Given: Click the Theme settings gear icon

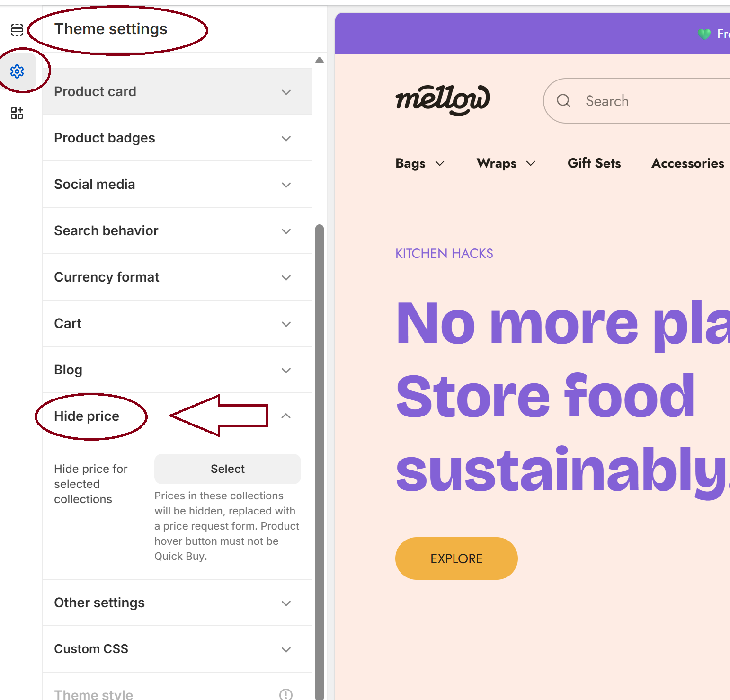Looking at the screenshot, I should [x=17, y=71].
